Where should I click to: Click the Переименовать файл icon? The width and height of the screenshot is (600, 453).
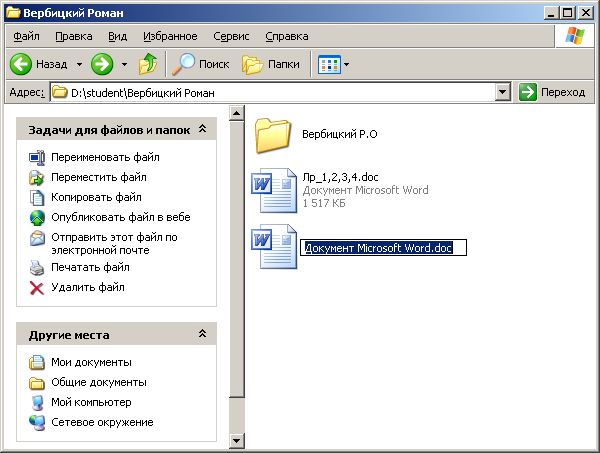37,157
